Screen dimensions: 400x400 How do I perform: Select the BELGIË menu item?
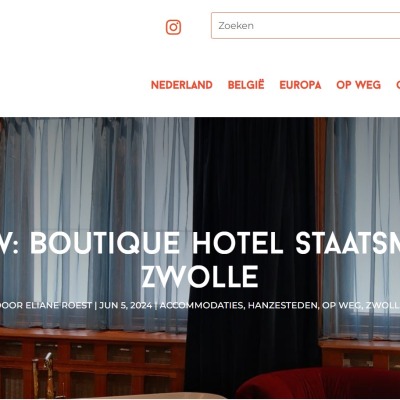click(x=246, y=85)
